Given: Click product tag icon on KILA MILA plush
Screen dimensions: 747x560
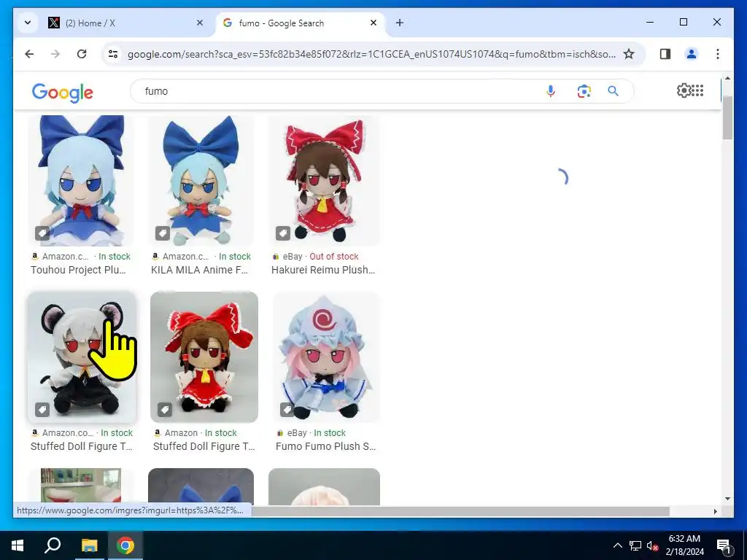Looking at the screenshot, I should tap(163, 233).
